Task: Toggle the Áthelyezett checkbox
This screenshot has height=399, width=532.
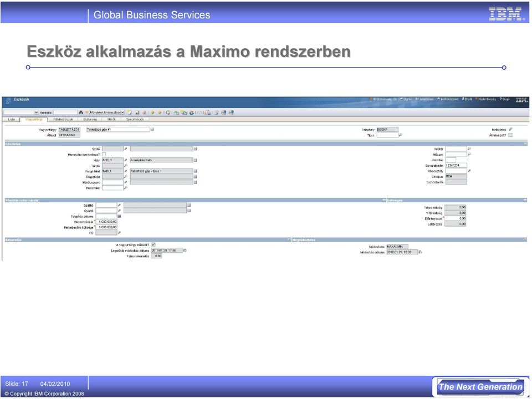Action: [510, 135]
